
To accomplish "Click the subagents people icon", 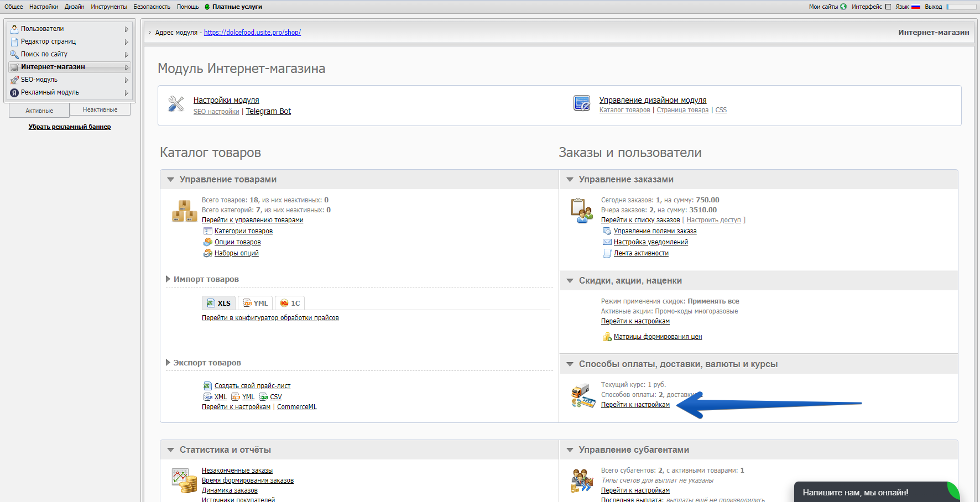I will (x=582, y=480).
